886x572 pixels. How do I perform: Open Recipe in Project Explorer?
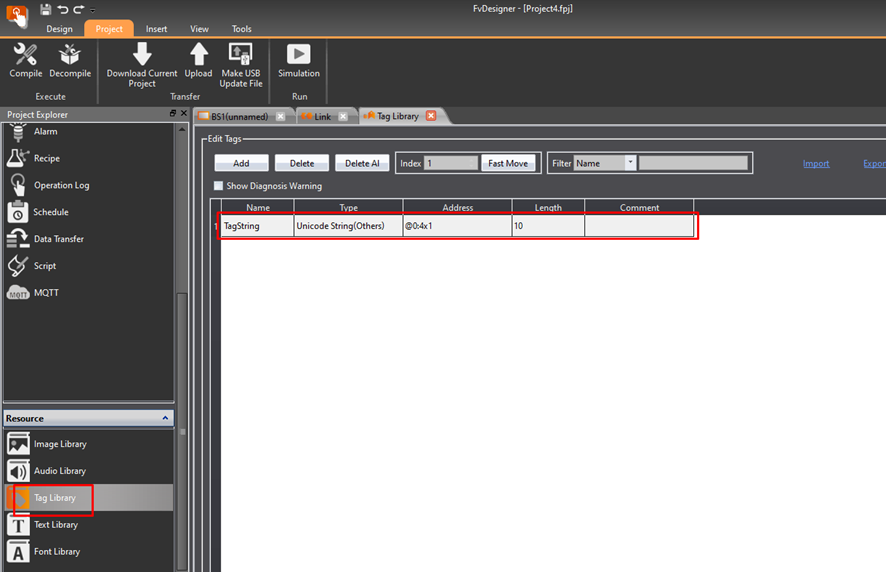(x=46, y=158)
